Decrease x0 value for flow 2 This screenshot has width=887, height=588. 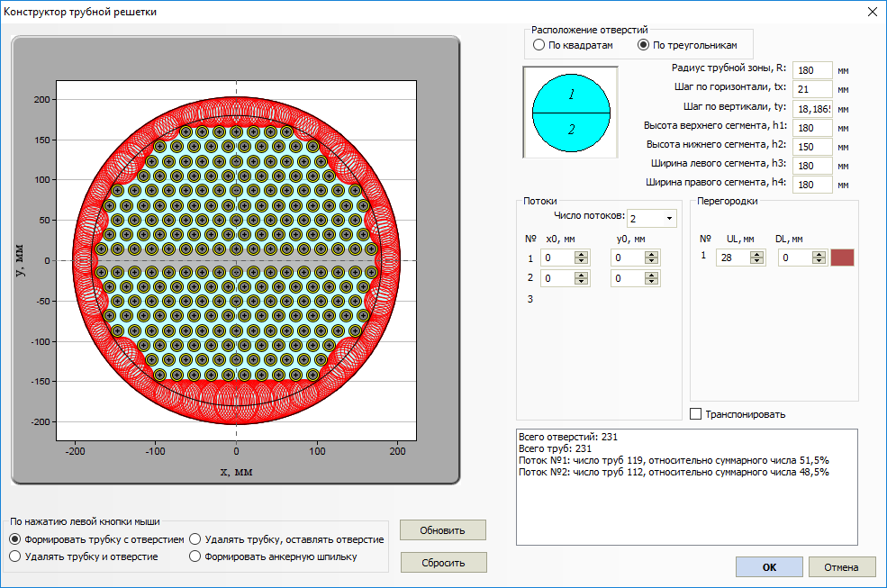coord(581,282)
